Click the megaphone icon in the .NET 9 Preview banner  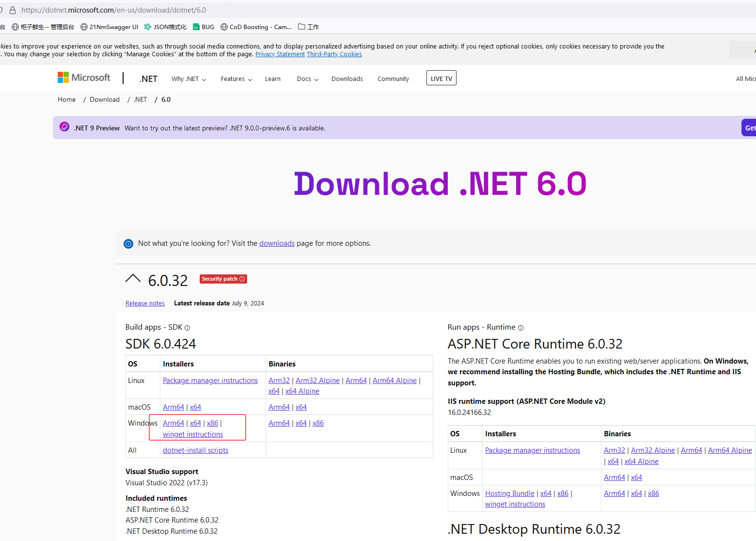point(64,127)
